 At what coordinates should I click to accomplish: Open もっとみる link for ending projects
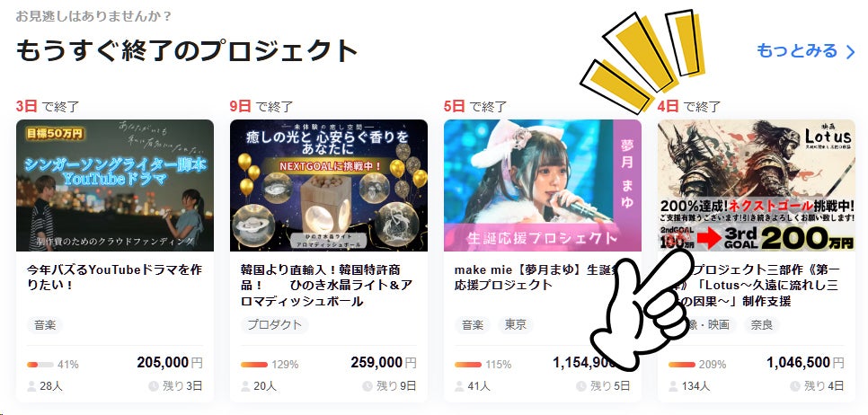pyautogui.click(x=806, y=51)
